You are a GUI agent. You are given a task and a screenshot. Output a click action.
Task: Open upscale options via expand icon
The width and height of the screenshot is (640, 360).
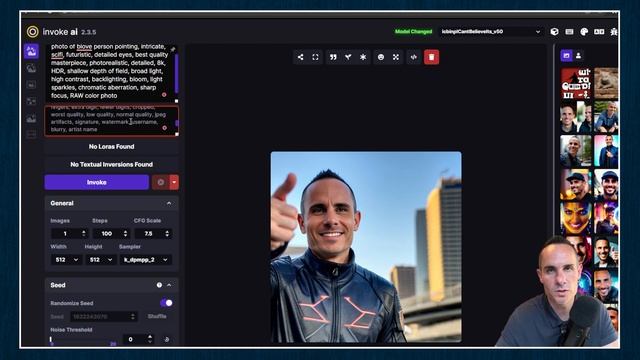(x=396, y=57)
